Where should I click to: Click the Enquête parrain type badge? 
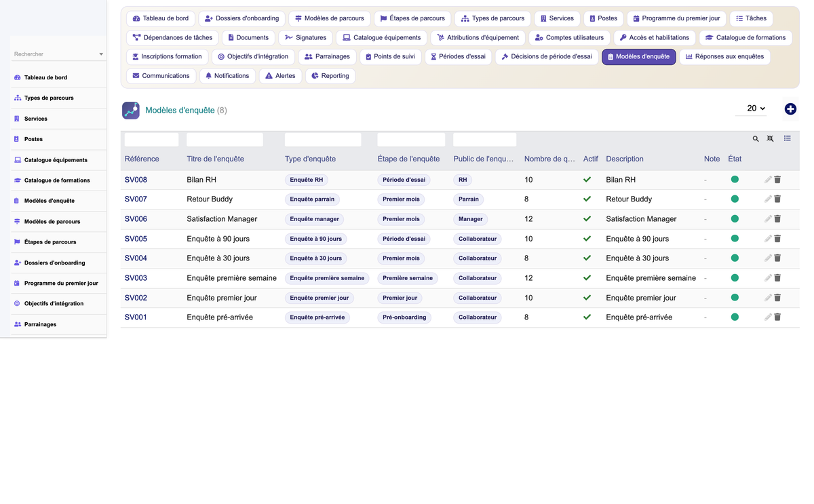pyautogui.click(x=312, y=199)
